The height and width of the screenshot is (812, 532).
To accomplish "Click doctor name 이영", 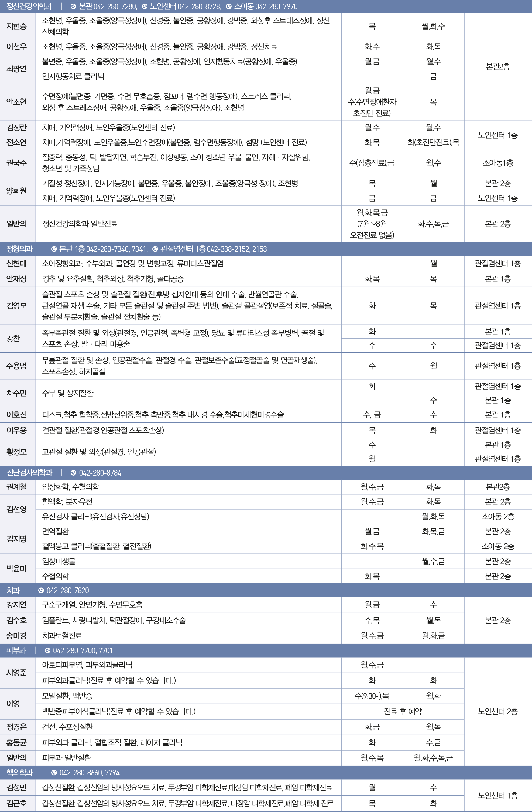I will tap(13, 704).
